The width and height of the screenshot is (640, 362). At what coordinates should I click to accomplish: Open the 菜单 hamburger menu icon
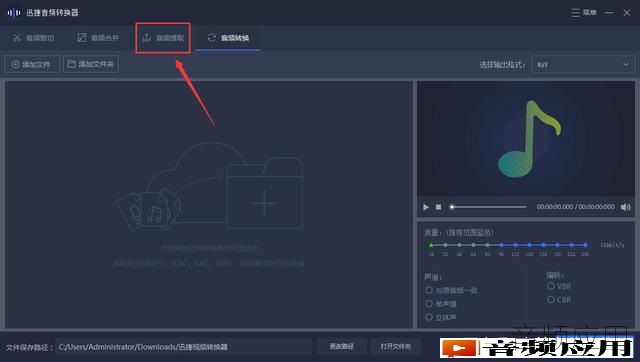coord(575,13)
